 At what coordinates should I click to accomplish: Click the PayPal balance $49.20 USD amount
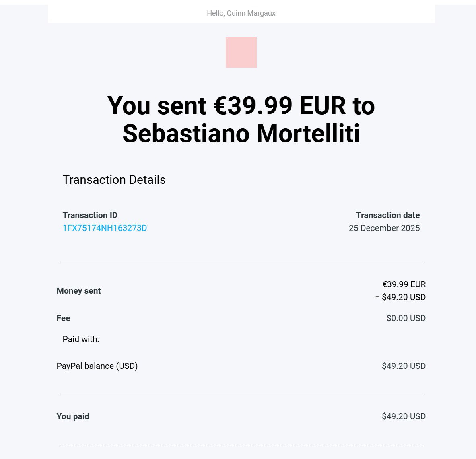click(404, 366)
